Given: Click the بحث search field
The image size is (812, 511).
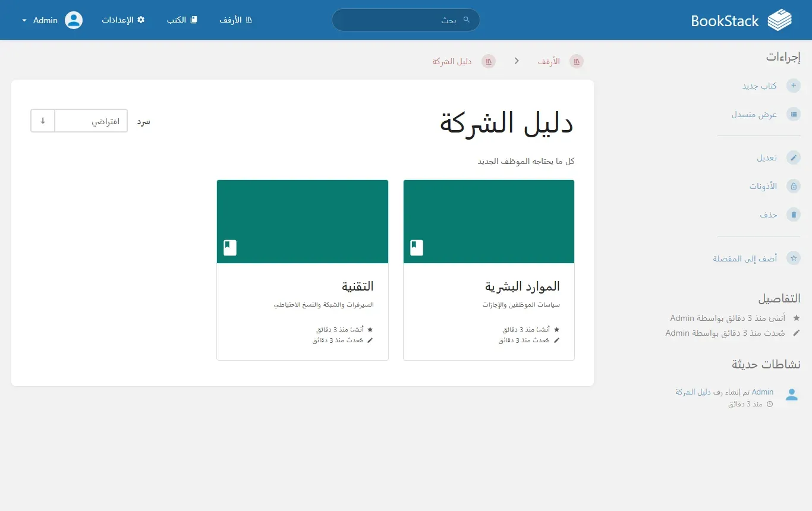Looking at the screenshot, I should click(x=406, y=20).
